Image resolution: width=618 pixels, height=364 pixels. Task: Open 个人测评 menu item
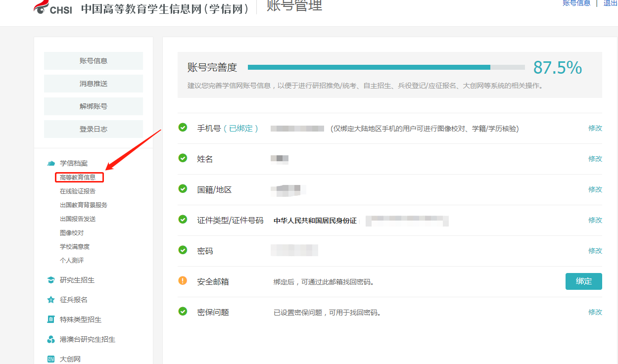[72, 260]
